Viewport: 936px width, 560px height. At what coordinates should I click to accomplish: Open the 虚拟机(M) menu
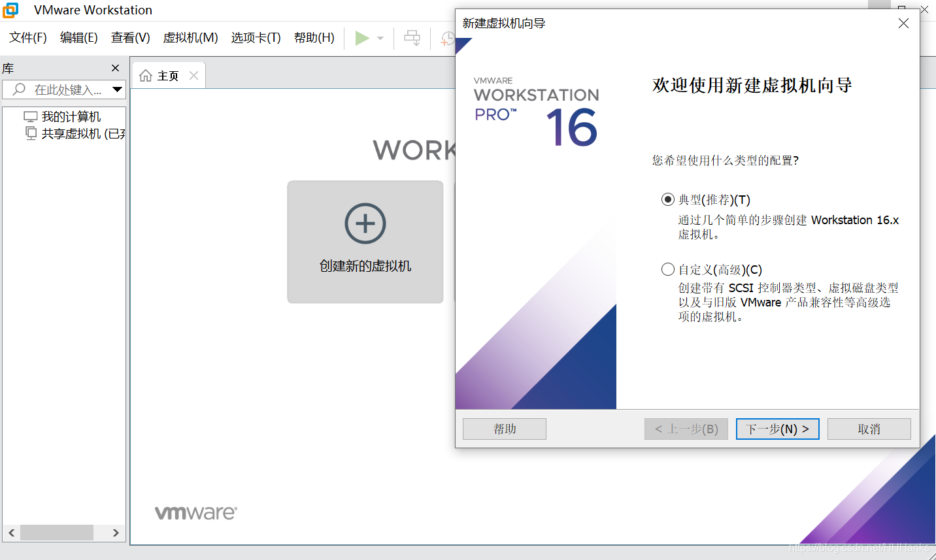[x=190, y=38]
